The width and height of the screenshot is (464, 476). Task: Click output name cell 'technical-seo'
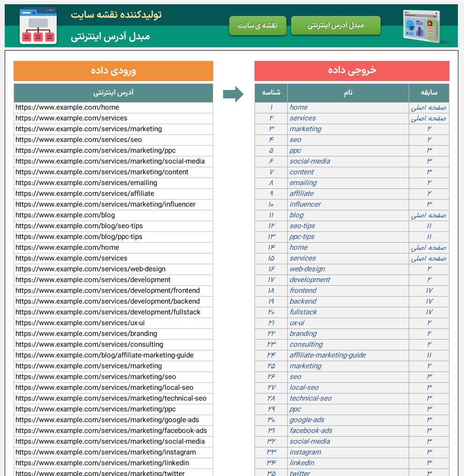[348, 399]
